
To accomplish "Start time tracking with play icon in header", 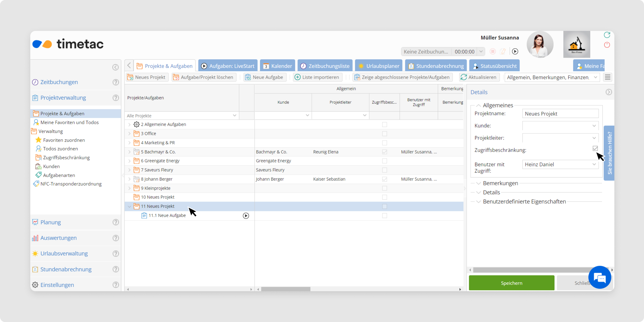I will tap(515, 52).
